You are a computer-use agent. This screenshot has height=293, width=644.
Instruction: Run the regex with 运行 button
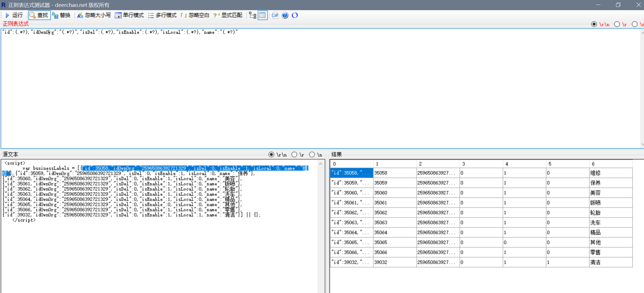click(x=14, y=15)
